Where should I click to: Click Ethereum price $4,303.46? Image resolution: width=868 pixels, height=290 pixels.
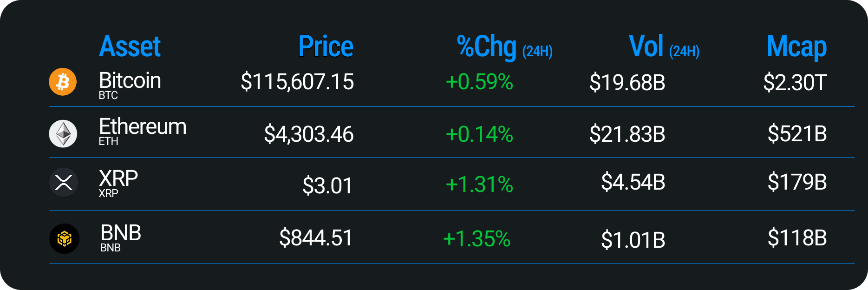pos(309,134)
